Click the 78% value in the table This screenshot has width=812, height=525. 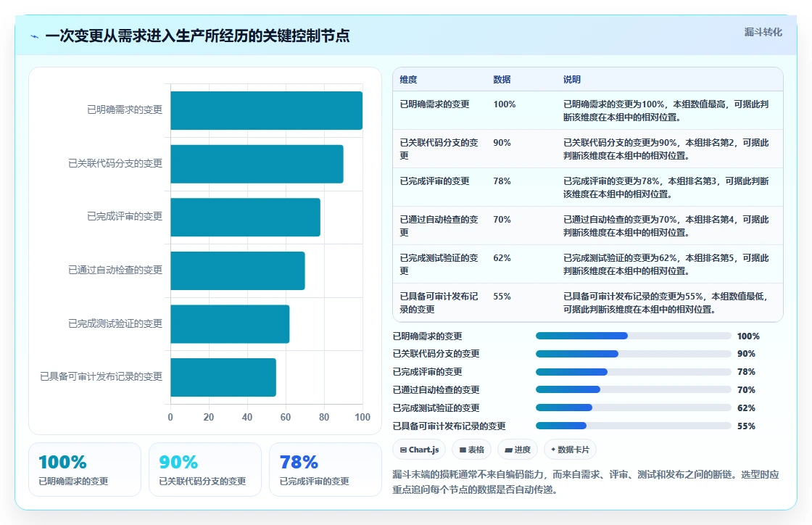tap(502, 181)
